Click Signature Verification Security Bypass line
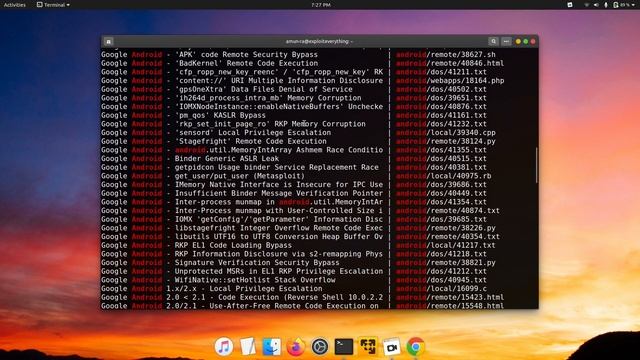Screen dimensions: 640x360 tap(220, 262)
